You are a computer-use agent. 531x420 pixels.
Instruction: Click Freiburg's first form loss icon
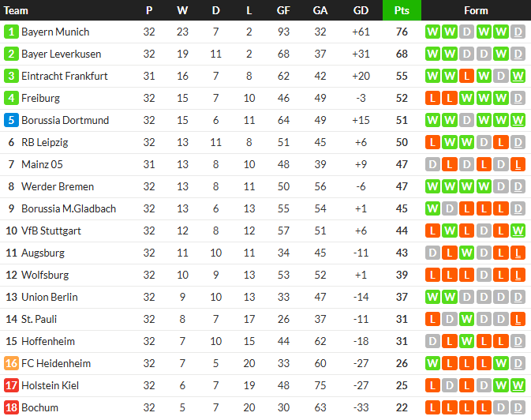tap(432, 99)
